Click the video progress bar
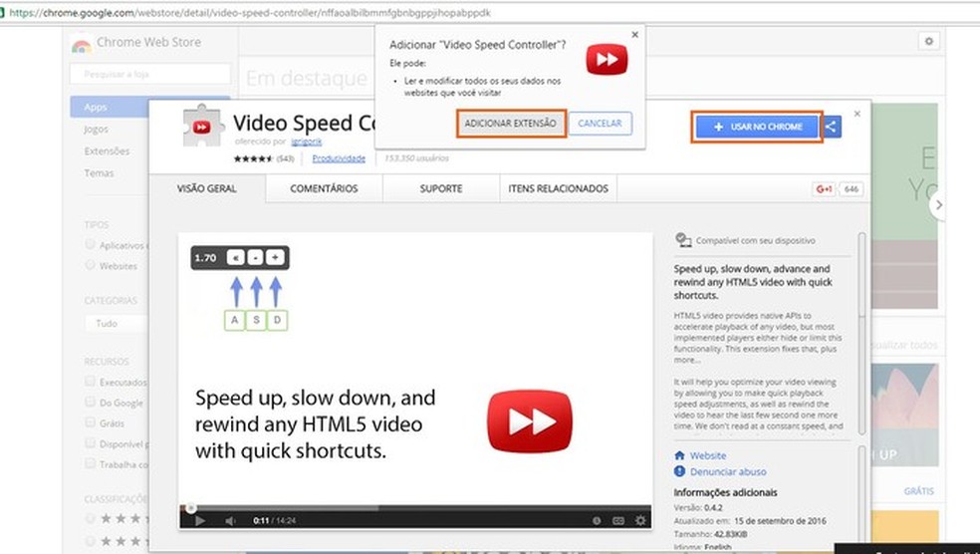This screenshot has height=554, width=980. [415, 508]
